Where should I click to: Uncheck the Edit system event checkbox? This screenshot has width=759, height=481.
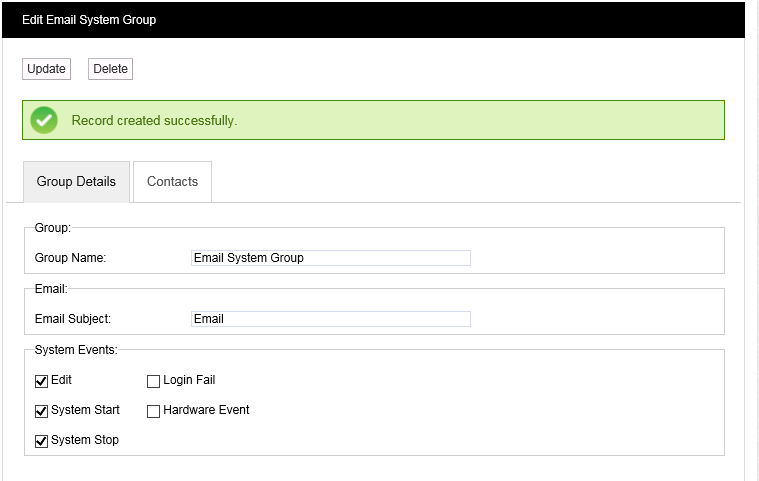tap(42, 381)
